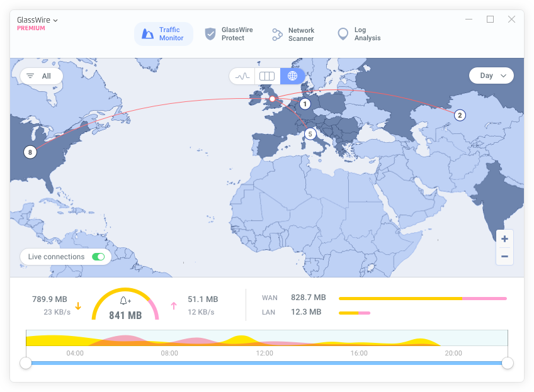Go to the Network Scanner tab
The height and width of the screenshot is (392, 534).
click(x=293, y=34)
